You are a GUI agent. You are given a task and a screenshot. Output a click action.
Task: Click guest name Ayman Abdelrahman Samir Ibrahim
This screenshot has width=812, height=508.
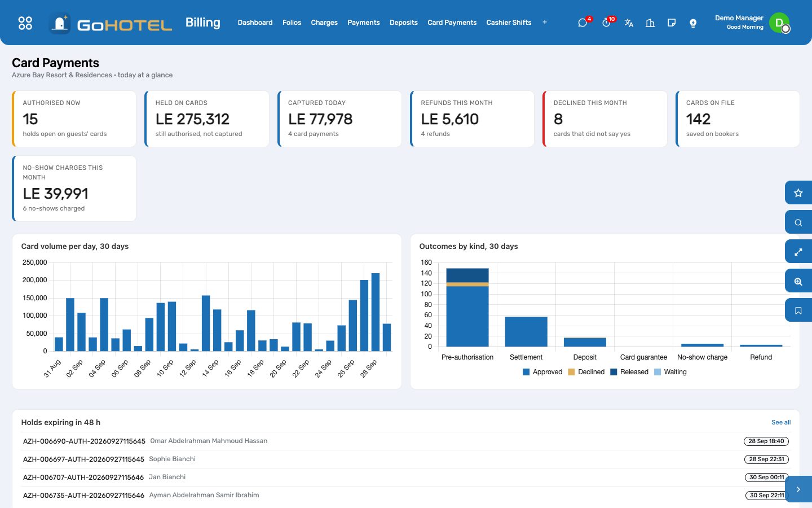pyautogui.click(x=204, y=495)
